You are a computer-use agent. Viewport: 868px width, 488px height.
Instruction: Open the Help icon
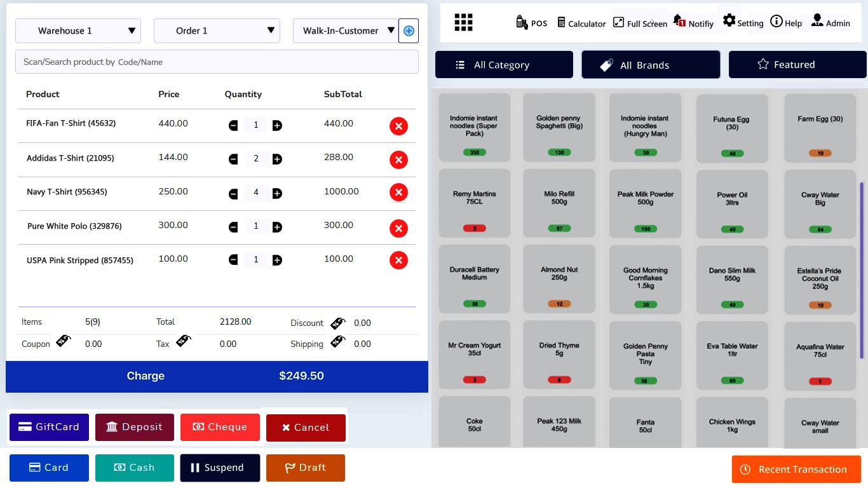coord(786,22)
